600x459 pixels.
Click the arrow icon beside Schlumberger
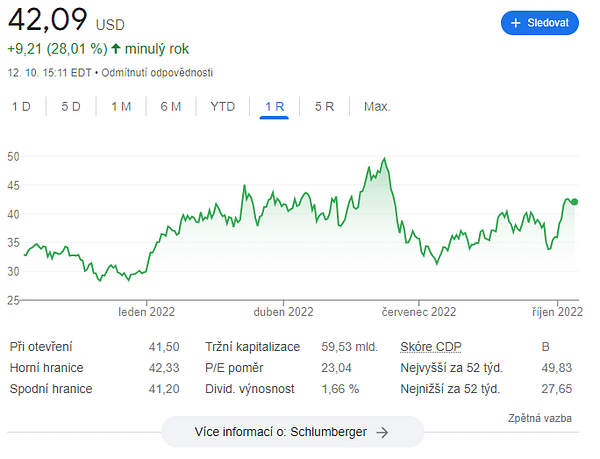[382, 433]
